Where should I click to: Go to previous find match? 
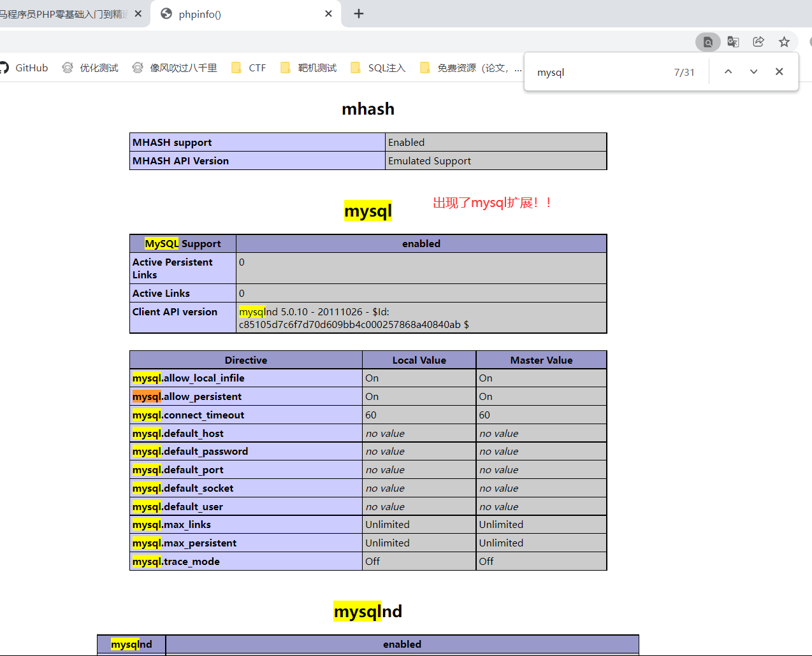[728, 72]
